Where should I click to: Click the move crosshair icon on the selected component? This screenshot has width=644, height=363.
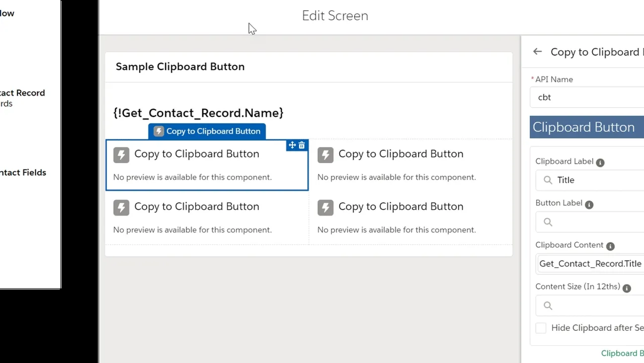291,145
